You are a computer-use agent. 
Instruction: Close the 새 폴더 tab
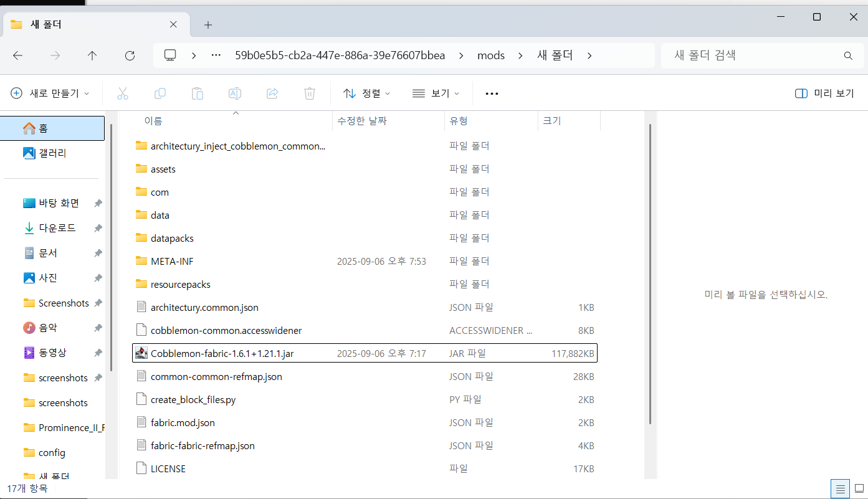[173, 25]
